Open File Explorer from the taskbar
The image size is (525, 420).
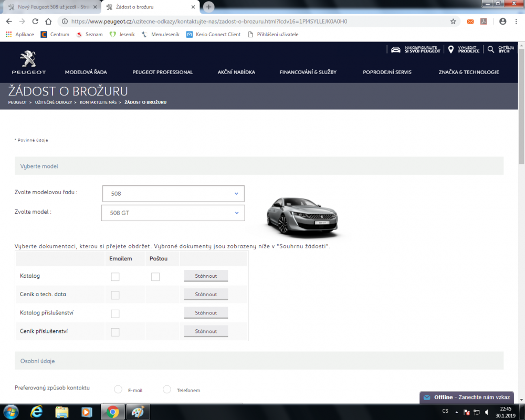[62, 412]
